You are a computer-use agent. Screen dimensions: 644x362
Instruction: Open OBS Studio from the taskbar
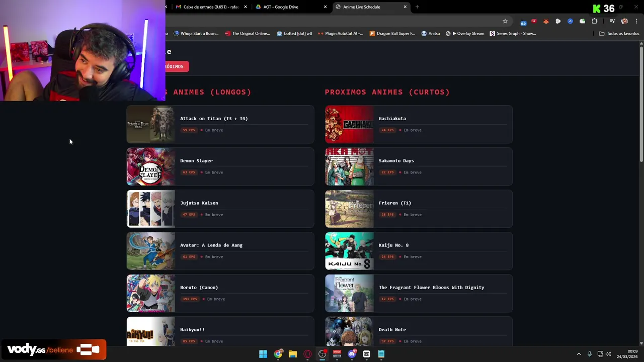point(323,354)
